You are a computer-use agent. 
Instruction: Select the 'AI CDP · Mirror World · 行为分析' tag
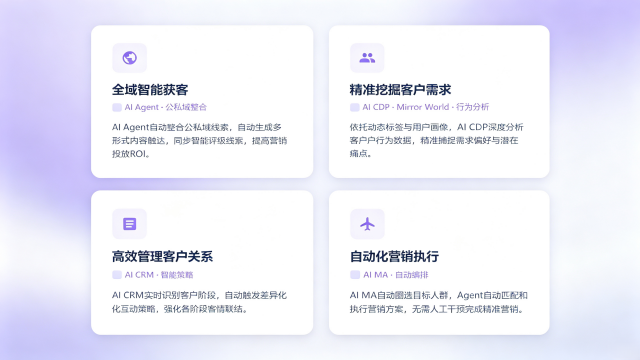425,107
